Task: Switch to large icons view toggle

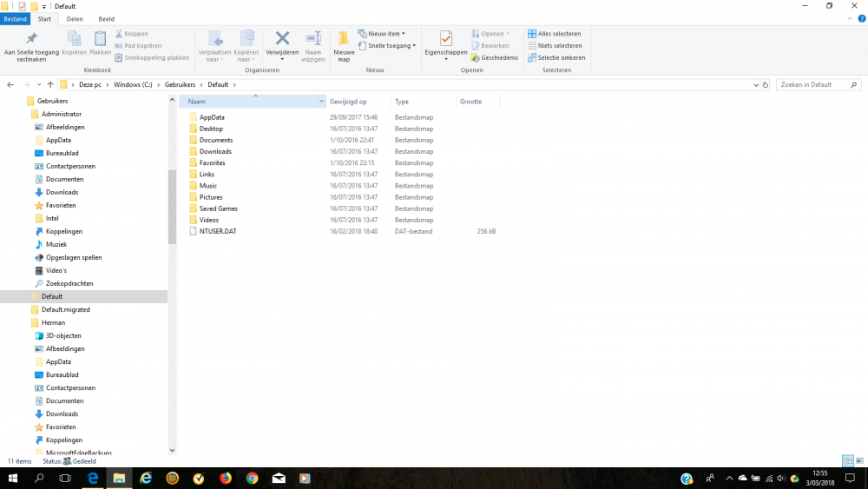Action: (859, 460)
